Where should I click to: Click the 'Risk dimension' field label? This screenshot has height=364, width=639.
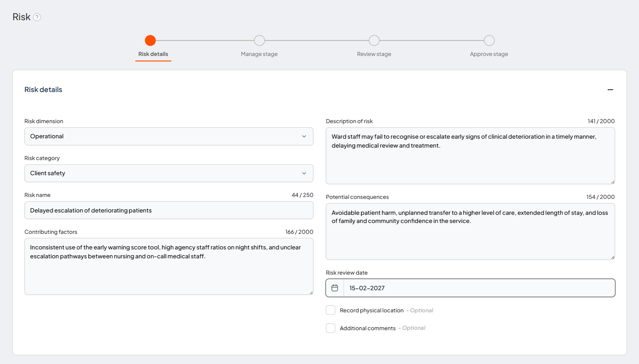(44, 121)
